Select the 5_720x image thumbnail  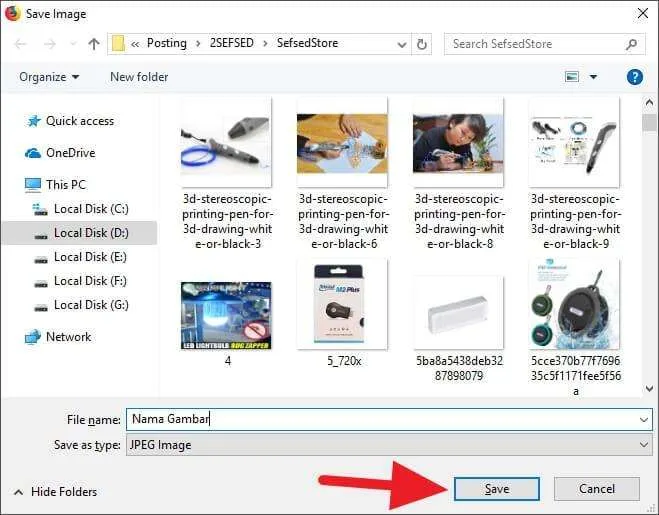tap(342, 304)
